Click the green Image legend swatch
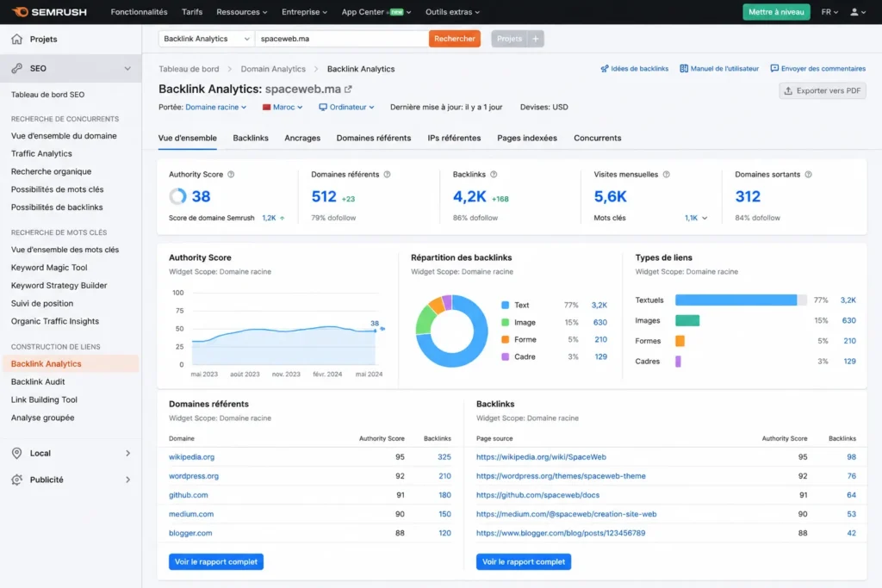 [x=505, y=323]
